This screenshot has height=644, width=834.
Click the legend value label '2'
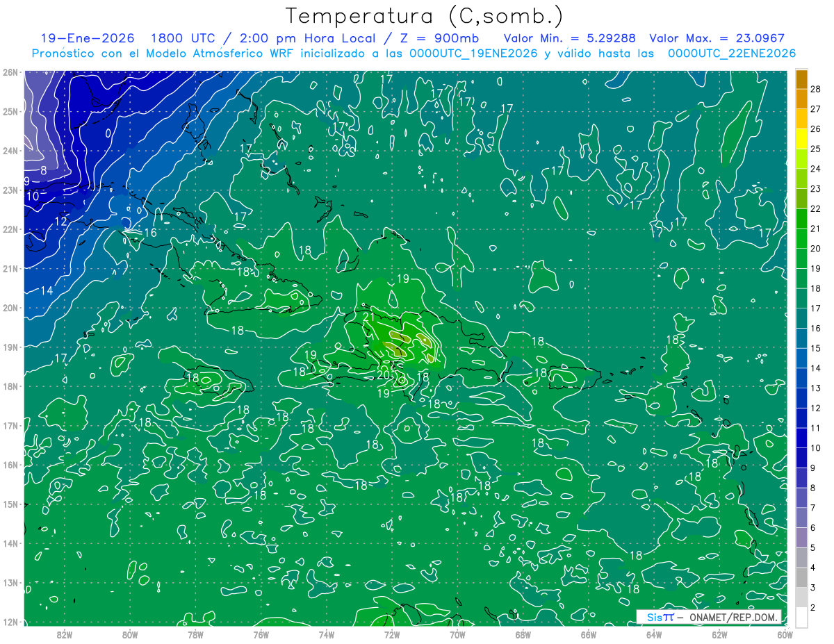pyautogui.click(x=813, y=607)
